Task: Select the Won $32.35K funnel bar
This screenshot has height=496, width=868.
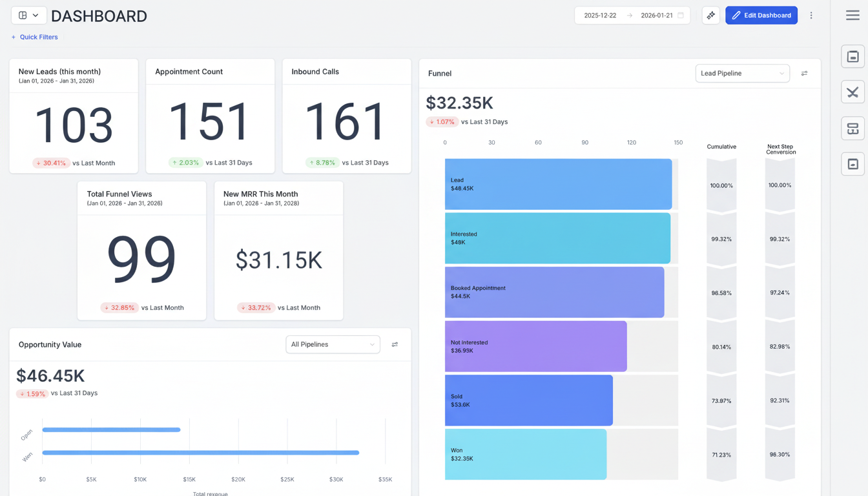Action: tap(526, 455)
